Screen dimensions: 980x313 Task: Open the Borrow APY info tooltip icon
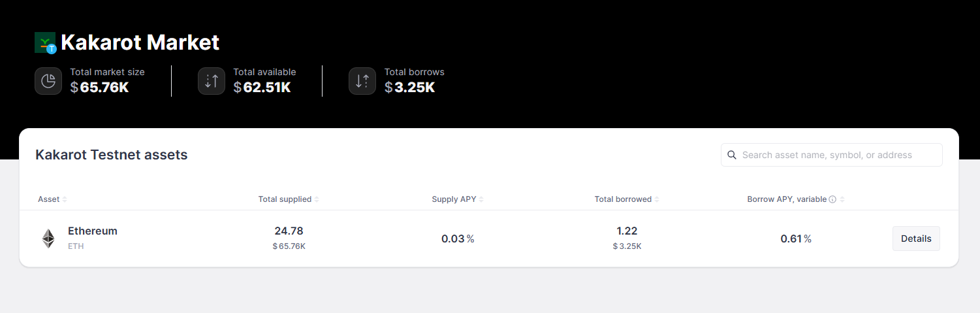coord(832,199)
